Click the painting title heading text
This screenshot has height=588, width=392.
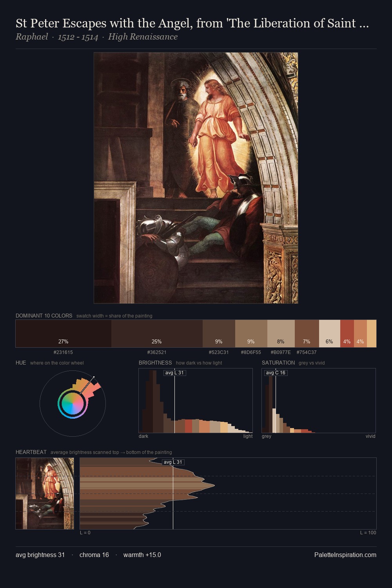[192, 24]
